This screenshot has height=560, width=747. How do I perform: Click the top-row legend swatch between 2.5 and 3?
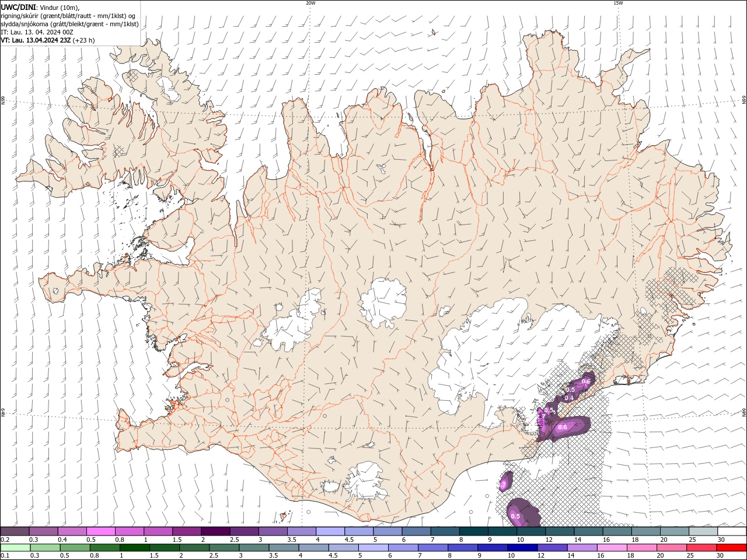[244, 531]
